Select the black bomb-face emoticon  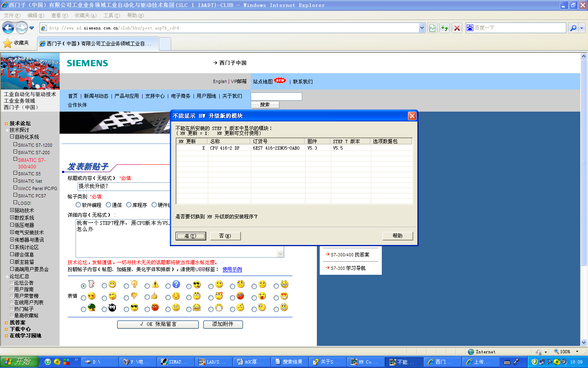(x=112, y=307)
